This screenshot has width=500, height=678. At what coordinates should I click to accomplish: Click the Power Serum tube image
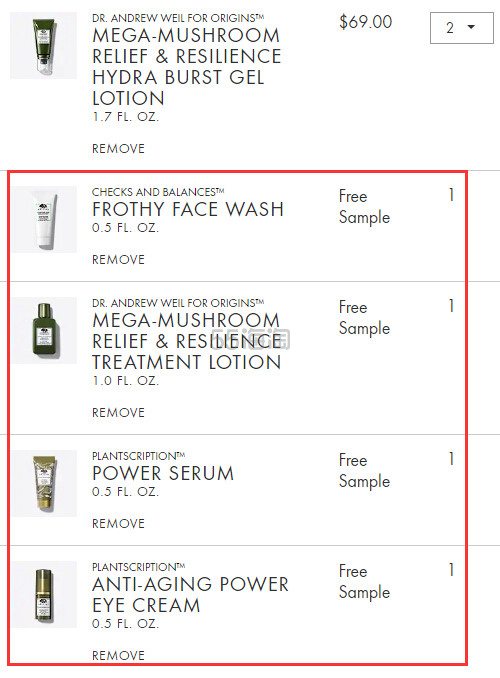point(43,483)
